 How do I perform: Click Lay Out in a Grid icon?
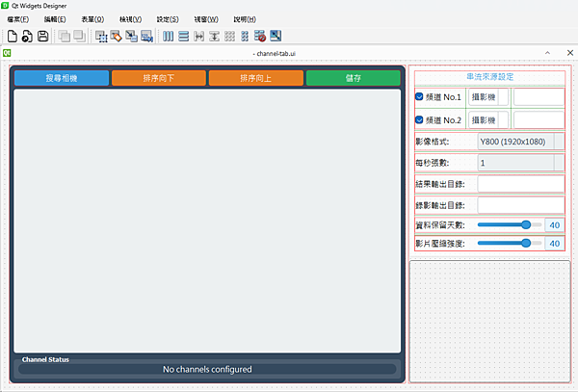coord(229,36)
